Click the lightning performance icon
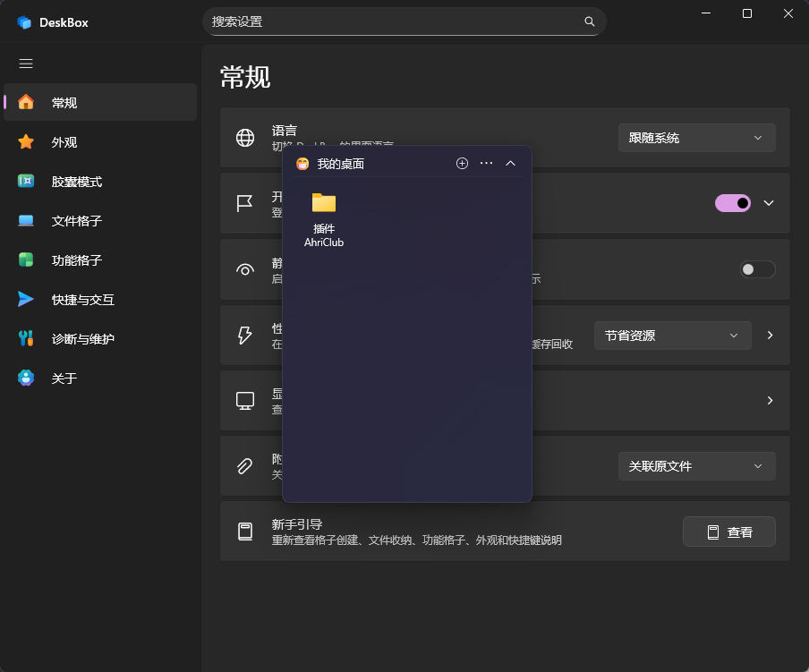This screenshot has width=809, height=672. point(244,336)
